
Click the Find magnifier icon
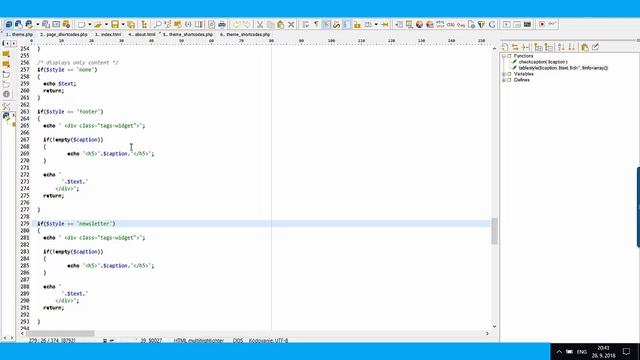coord(158,24)
